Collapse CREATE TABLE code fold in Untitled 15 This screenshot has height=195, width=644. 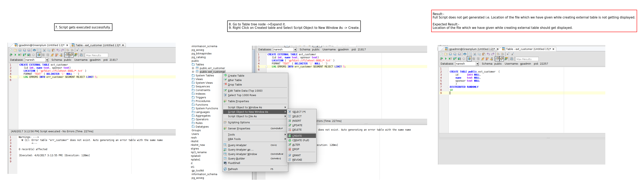(448, 72)
